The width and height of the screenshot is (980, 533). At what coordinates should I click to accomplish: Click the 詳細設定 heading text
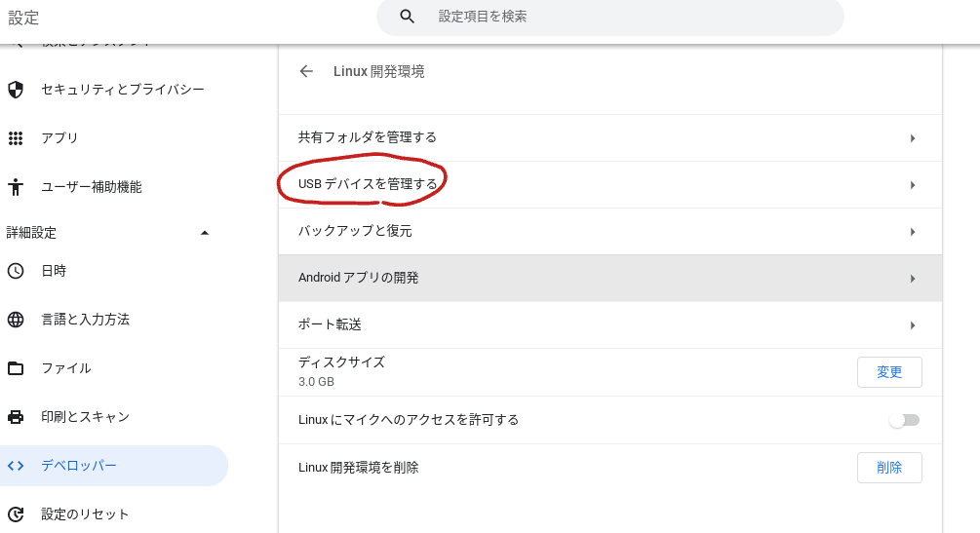click(31, 233)
